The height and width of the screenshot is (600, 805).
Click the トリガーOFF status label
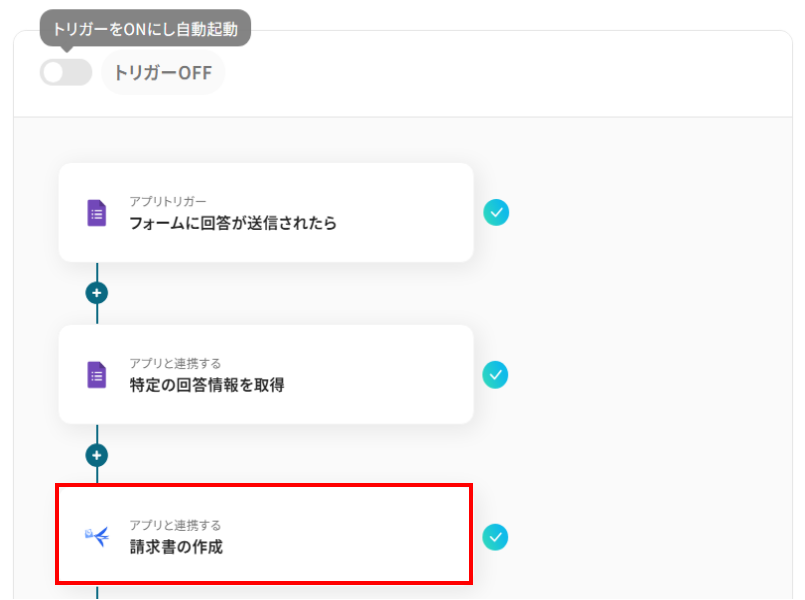(163, 73)
